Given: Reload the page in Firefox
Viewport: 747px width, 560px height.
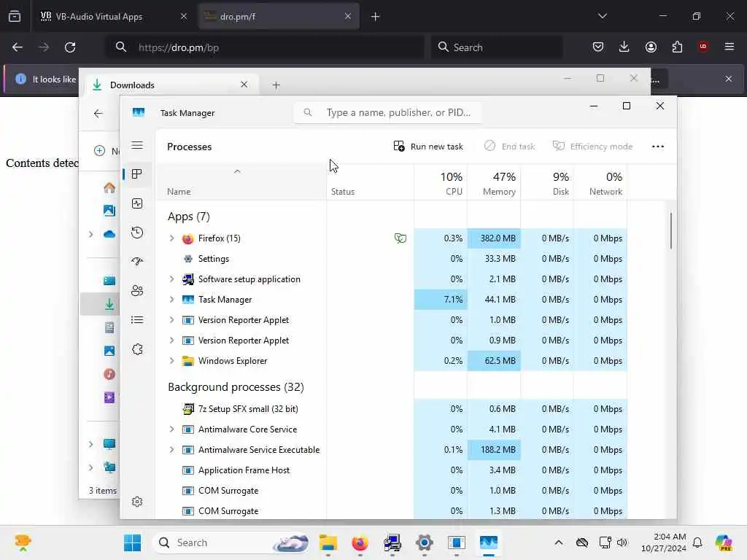Looking at the screenshot, I should point(70,47).
